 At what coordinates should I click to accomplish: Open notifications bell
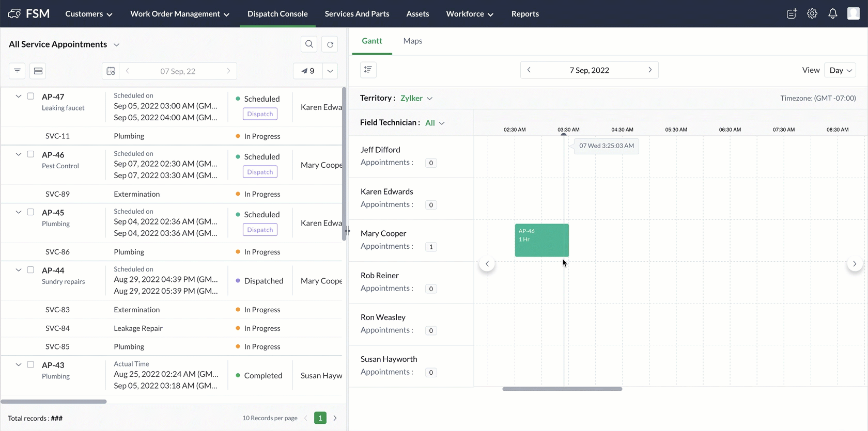pos(833,14)
